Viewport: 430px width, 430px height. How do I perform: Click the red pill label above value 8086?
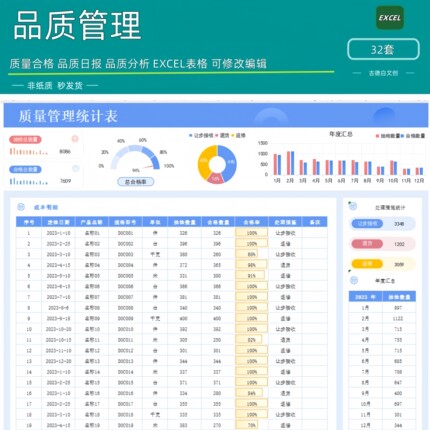coord(25,139)
